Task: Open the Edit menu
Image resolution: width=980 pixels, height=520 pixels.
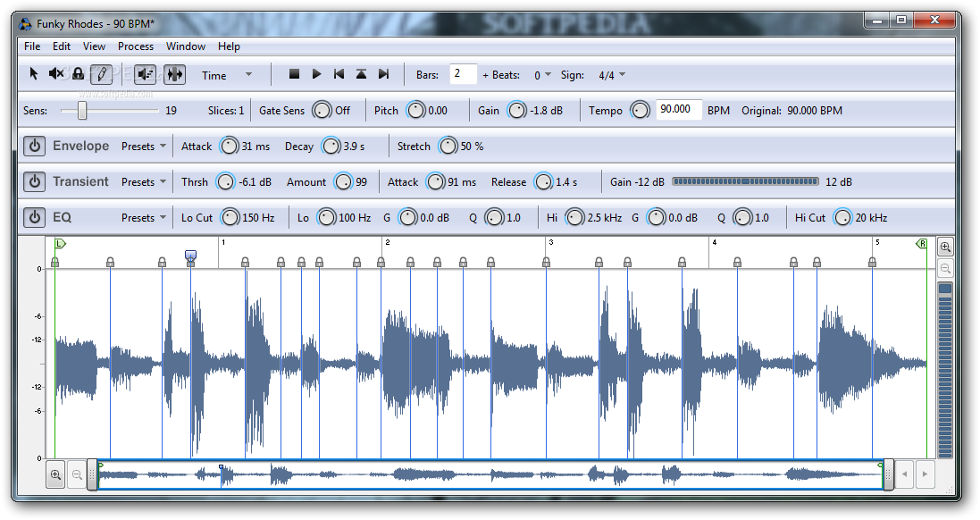Action: [62, 46]
